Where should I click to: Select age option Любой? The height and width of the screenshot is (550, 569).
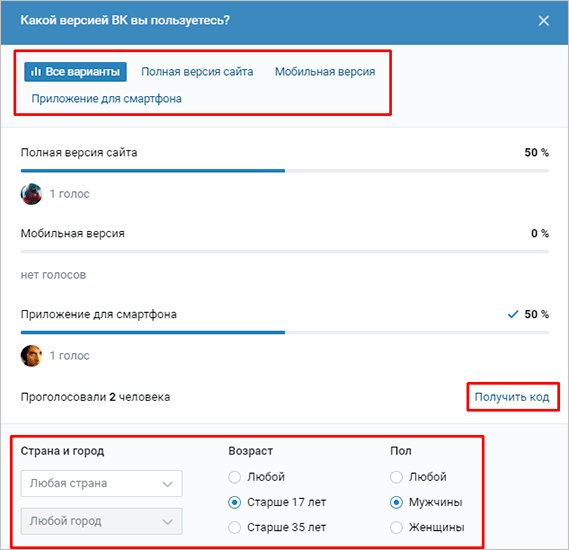(x=257, y=477)
